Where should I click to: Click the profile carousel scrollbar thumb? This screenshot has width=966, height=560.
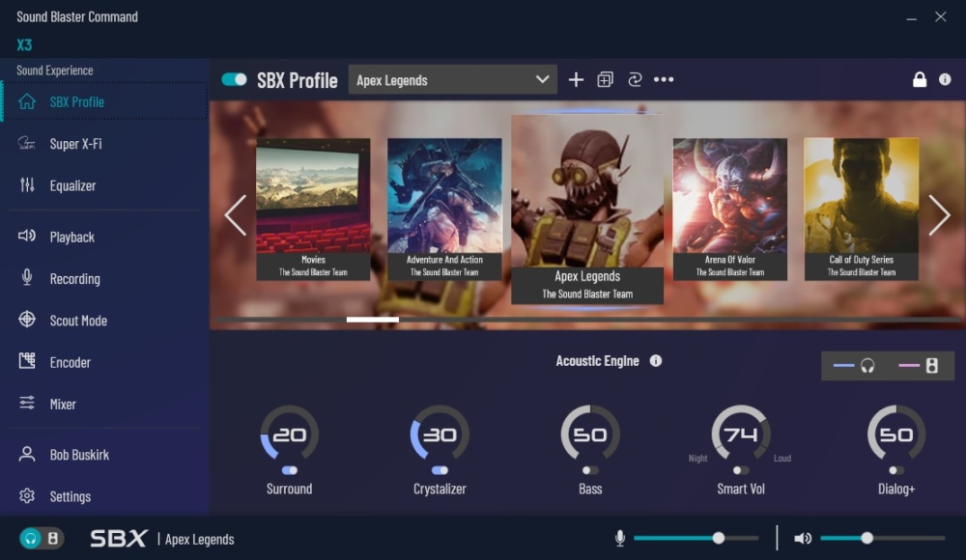[x=373, y=320]
